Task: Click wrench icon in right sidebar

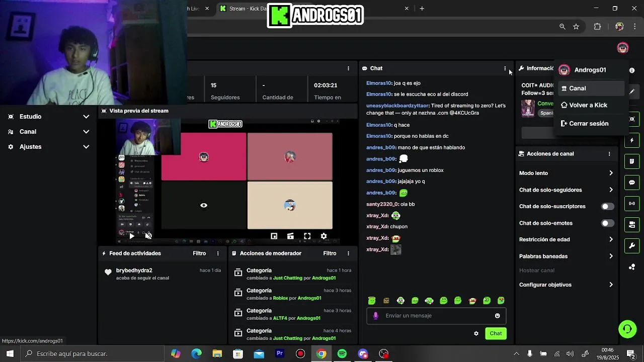Action: point(632,246)
